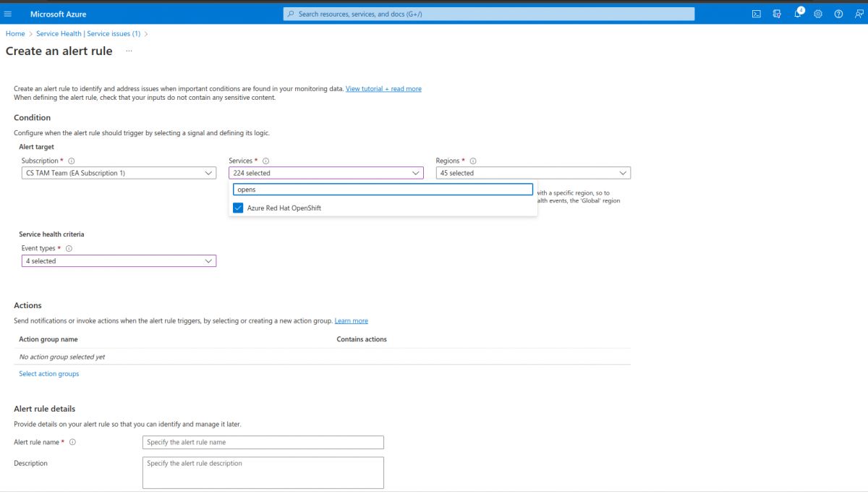Open the Notifications panel showing 4 alerts

797,14
